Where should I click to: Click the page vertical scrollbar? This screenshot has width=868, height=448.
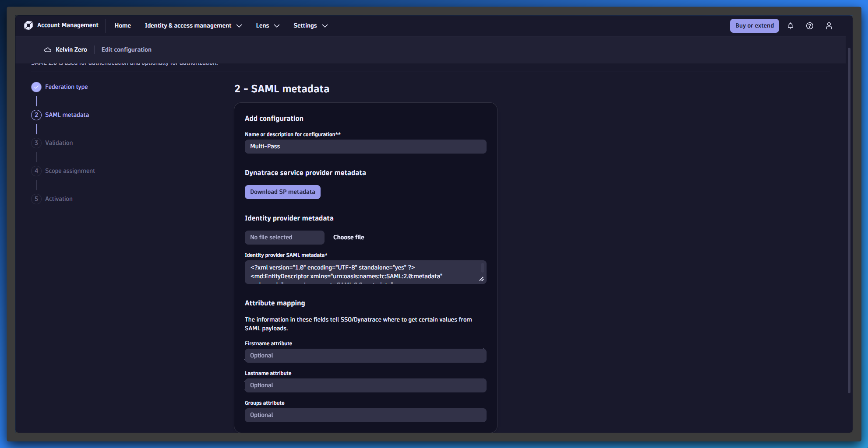coord(849,220)
